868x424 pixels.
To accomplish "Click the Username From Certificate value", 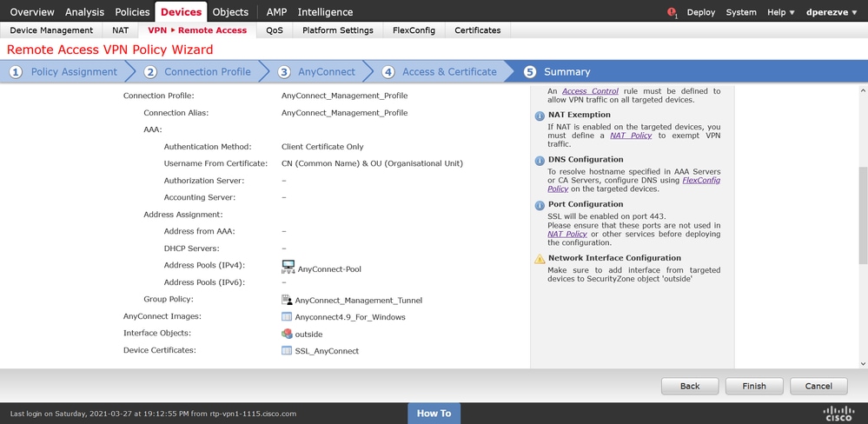I will tap(372, 164).
